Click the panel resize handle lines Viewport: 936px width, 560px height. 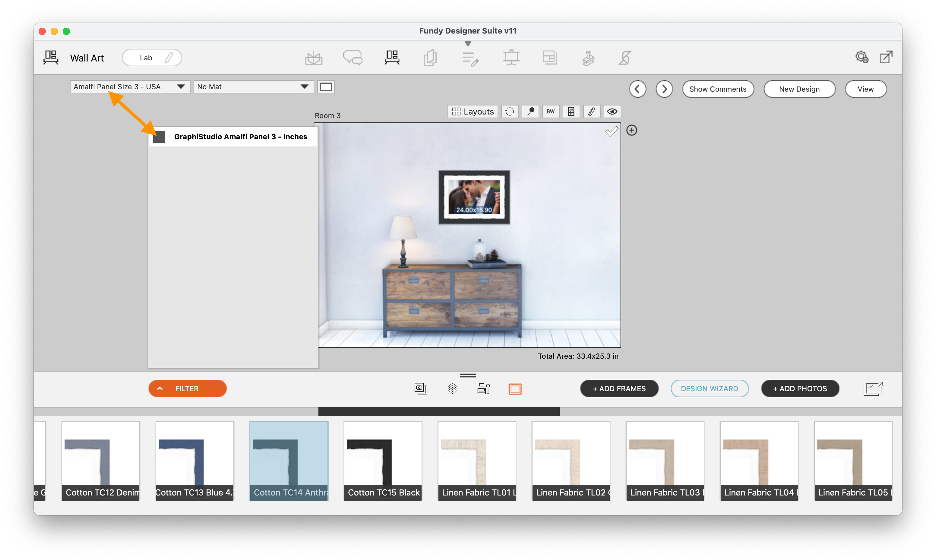(468, 376)
